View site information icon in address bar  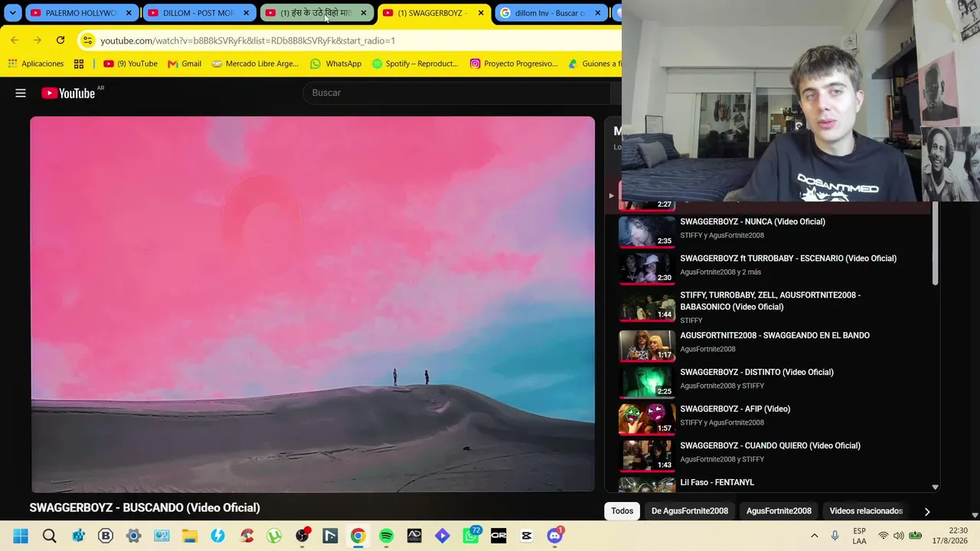coord(88,41)
